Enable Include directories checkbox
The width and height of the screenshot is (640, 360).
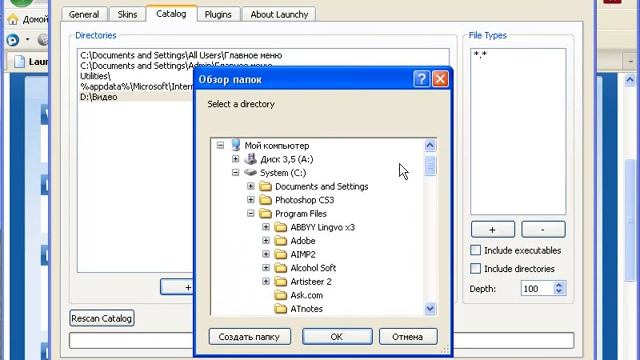point(476,269)
